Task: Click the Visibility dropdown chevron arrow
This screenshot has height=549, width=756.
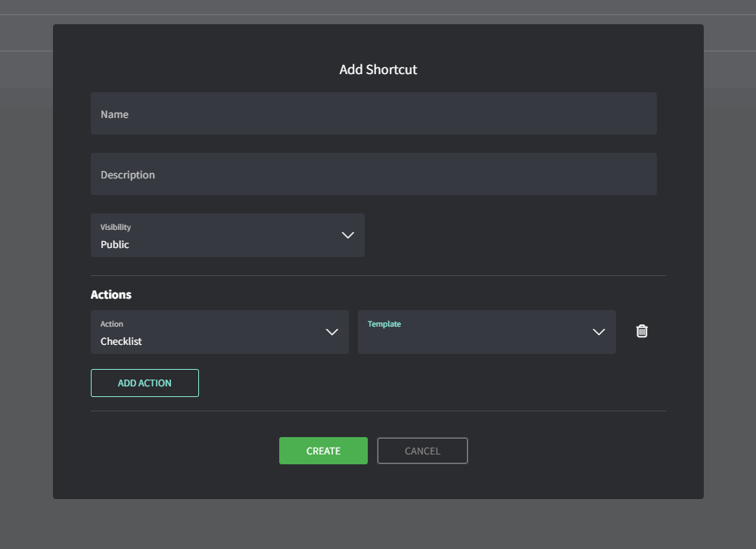Action: (348, 235)
